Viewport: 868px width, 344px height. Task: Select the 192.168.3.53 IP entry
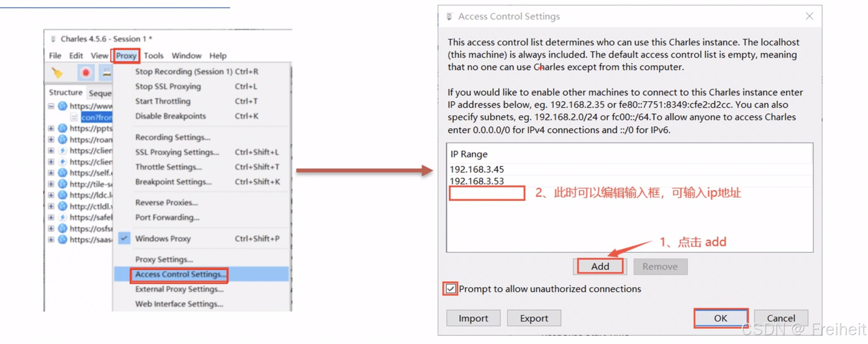pyautogui.click(x=630, y=181)
